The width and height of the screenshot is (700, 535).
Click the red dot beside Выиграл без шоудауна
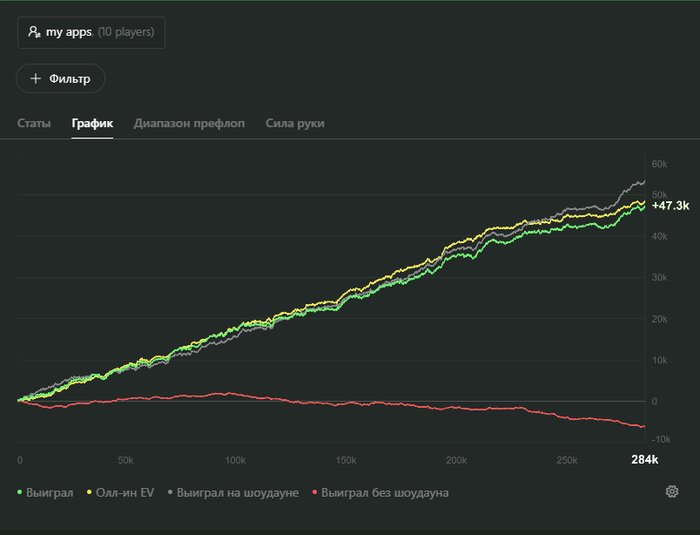click(x=315, y=493)
